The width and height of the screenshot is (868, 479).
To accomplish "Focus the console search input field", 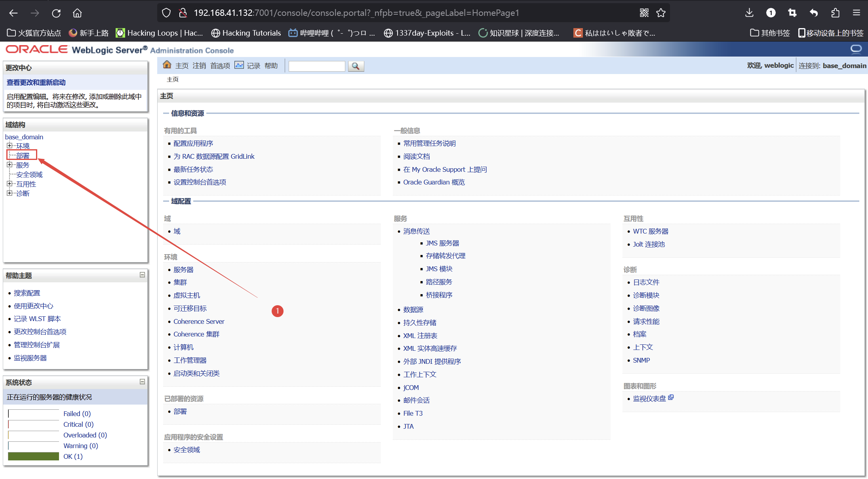I will 317,66.
